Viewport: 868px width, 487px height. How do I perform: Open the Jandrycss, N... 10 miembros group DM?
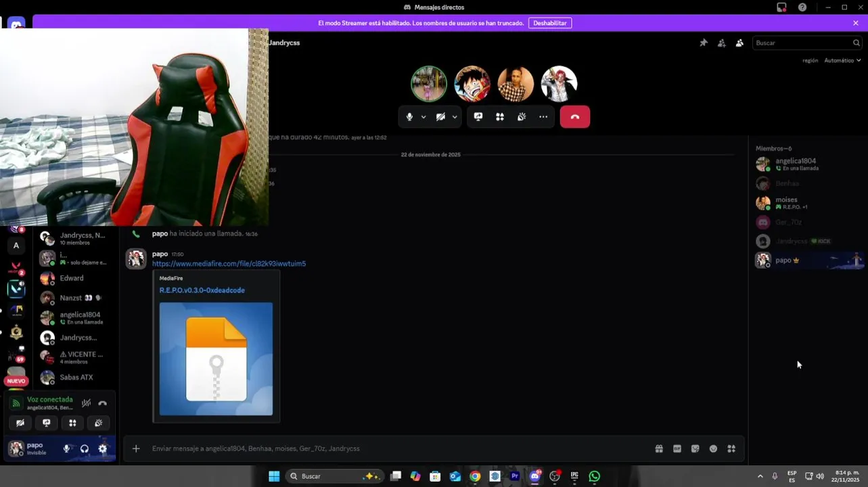pos(76,238)
